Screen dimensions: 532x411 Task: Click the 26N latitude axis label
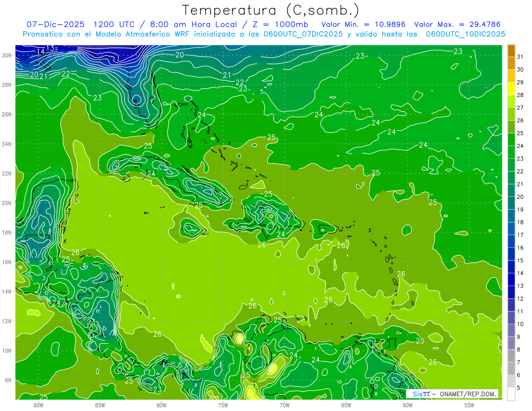(7, 114)
